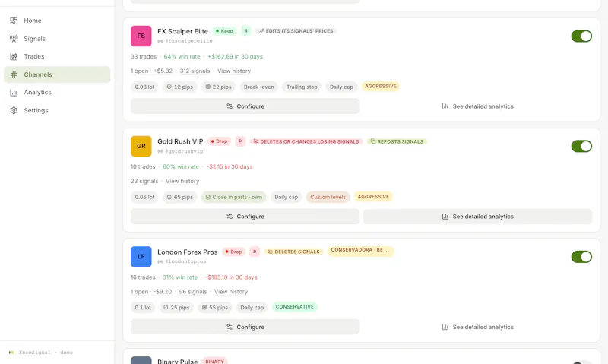Viewport: 608px width, 364px height.
Task: View history of London Forex Pros signals
Action: (x=231, y=292)
